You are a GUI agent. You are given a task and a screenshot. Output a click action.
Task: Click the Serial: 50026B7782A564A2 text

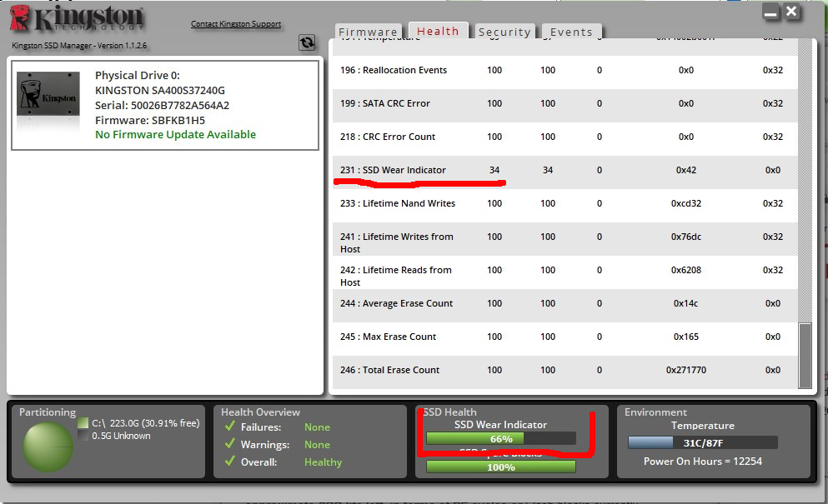[x=162, y=105]
